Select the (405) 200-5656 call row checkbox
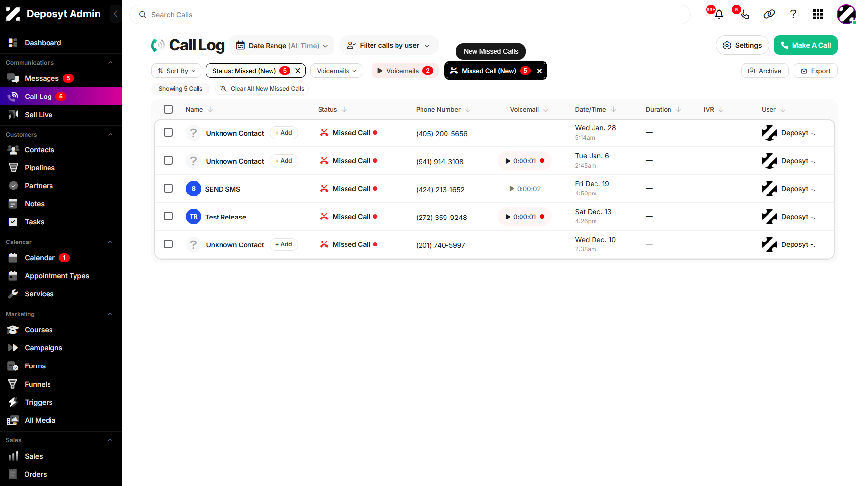The width and height of the screenshot is (868, 486). click(x=168, y=132)
